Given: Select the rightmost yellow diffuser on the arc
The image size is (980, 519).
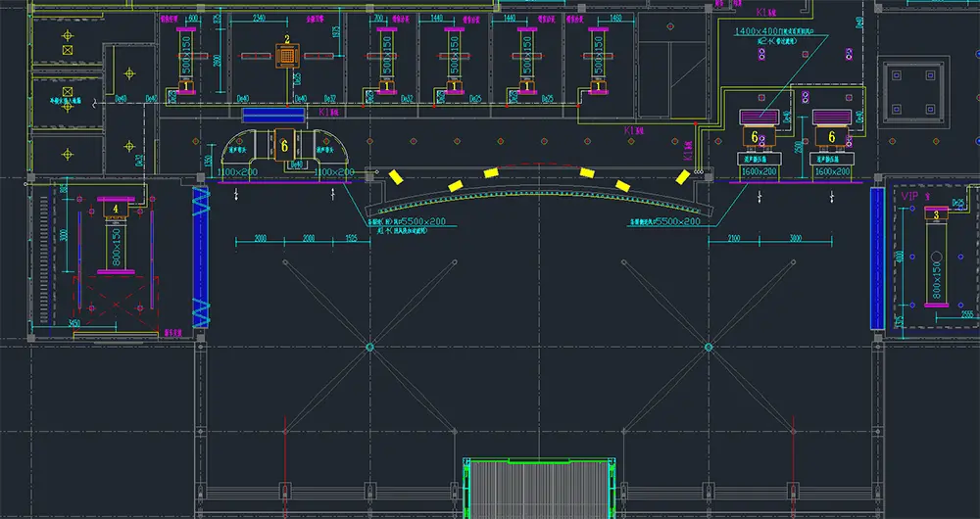Looking at the screenshot, I should (x=682, y=177).
